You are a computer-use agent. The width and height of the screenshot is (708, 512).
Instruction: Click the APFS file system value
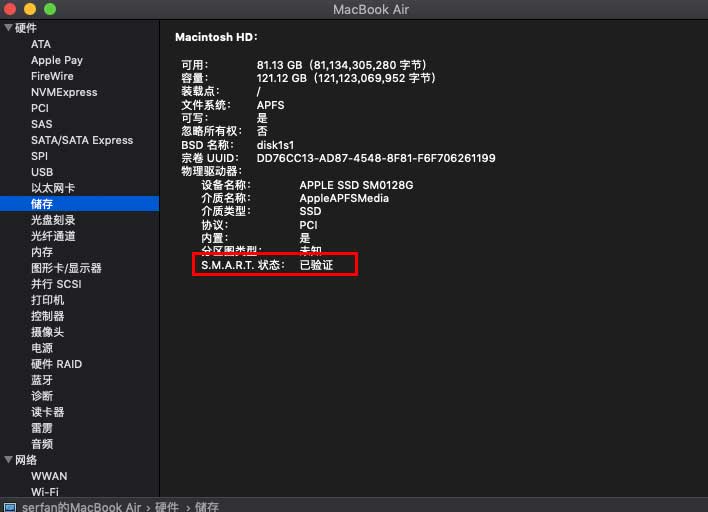(x=270, y=105)
